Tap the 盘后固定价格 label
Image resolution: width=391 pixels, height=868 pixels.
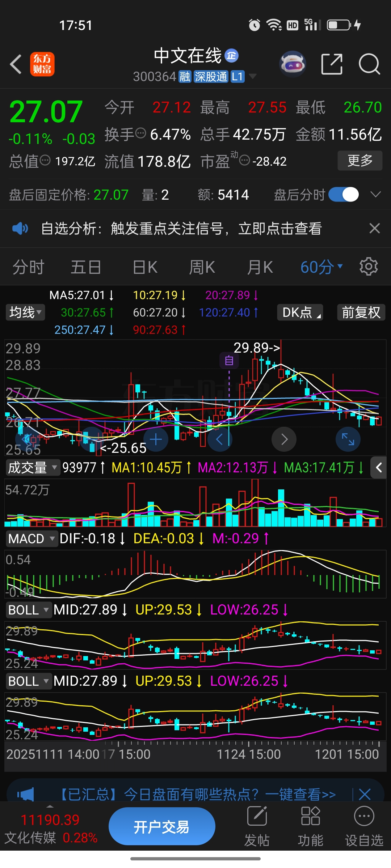pos(49,195)
